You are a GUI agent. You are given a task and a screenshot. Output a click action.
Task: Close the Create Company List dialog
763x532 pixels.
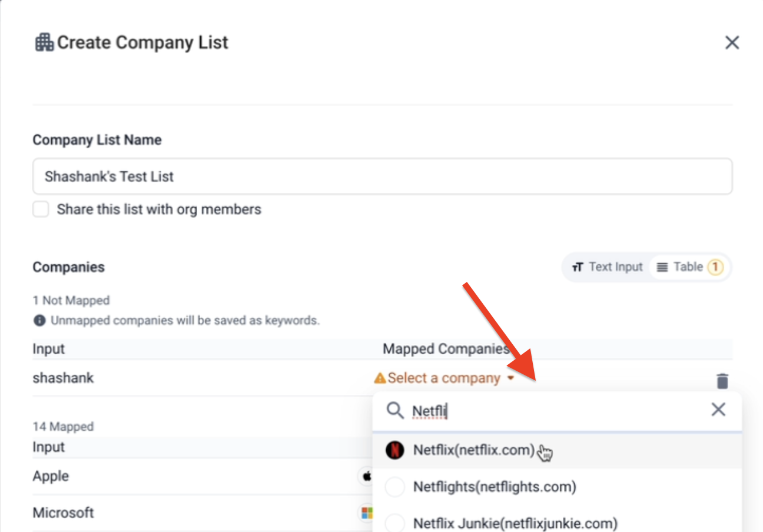[x=732, y=42]
